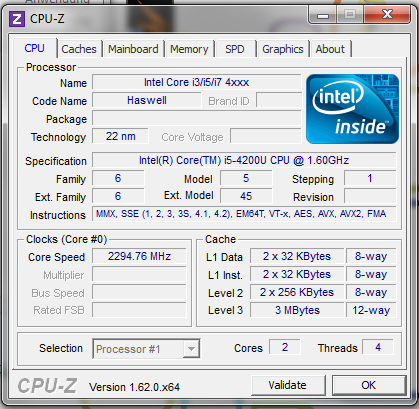Click the Ext. Model value 45
419x409 pixels.
[x=246, y=196]
